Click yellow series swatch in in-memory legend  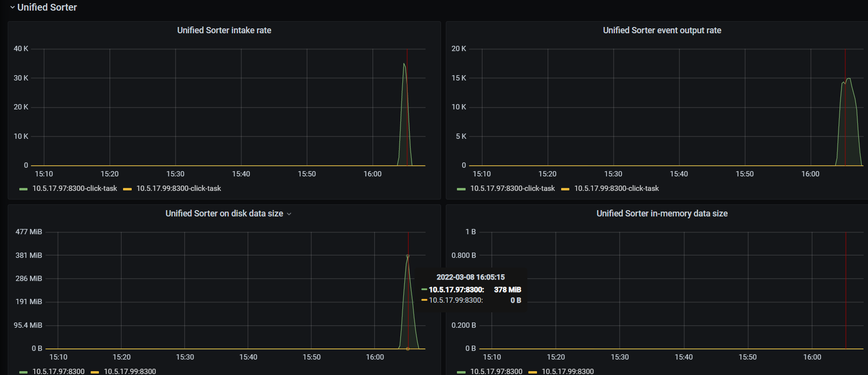[x=533, y=372]
